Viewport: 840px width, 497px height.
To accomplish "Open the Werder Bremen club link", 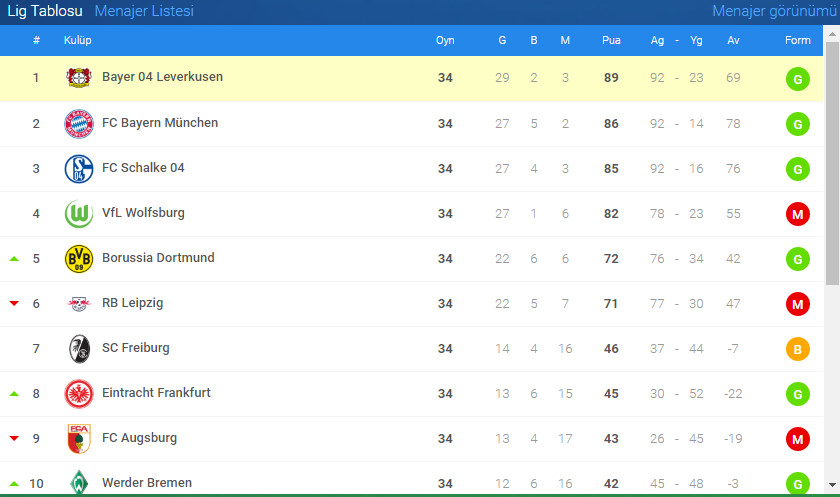I will [146, 483].
